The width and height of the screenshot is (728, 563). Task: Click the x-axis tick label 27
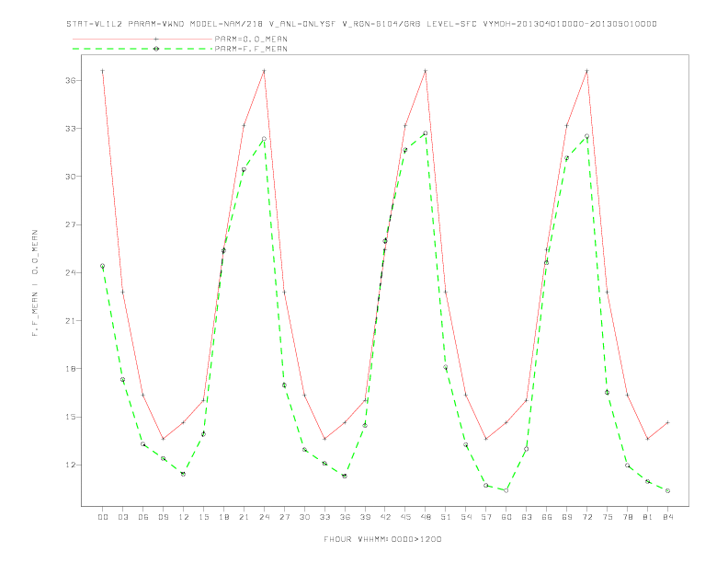coord(284,517)
